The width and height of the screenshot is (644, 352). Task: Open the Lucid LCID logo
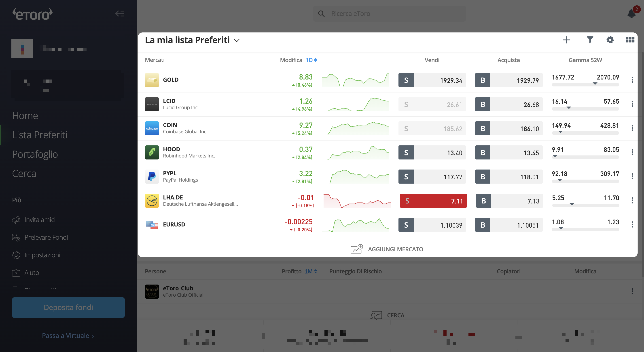coord(152,104)
